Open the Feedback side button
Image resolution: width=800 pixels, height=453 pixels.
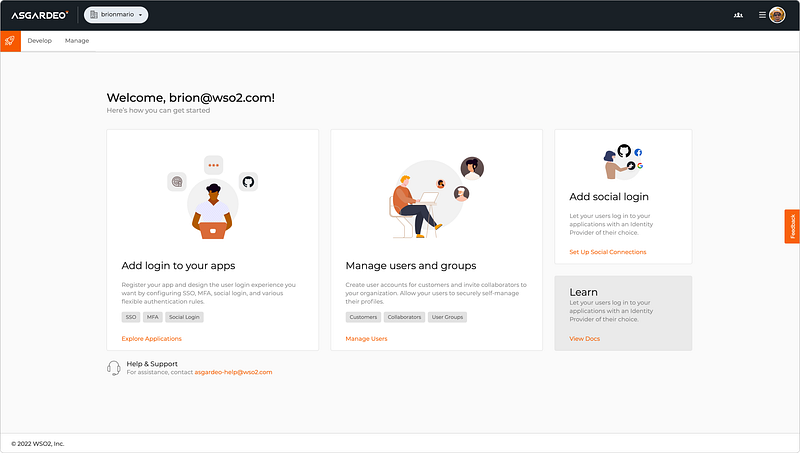pyautogui.click(x=792, y=226)
